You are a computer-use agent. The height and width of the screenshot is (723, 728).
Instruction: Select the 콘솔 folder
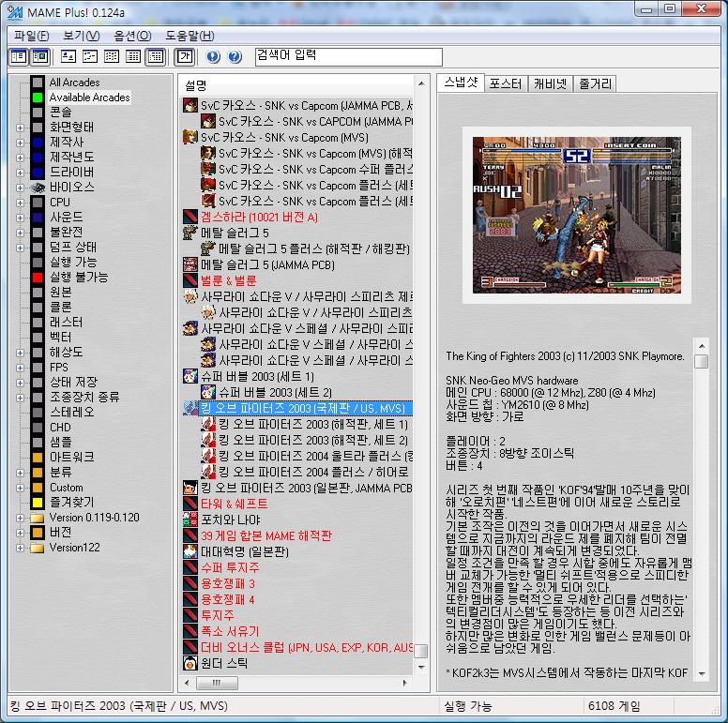(x=61, y=113)
